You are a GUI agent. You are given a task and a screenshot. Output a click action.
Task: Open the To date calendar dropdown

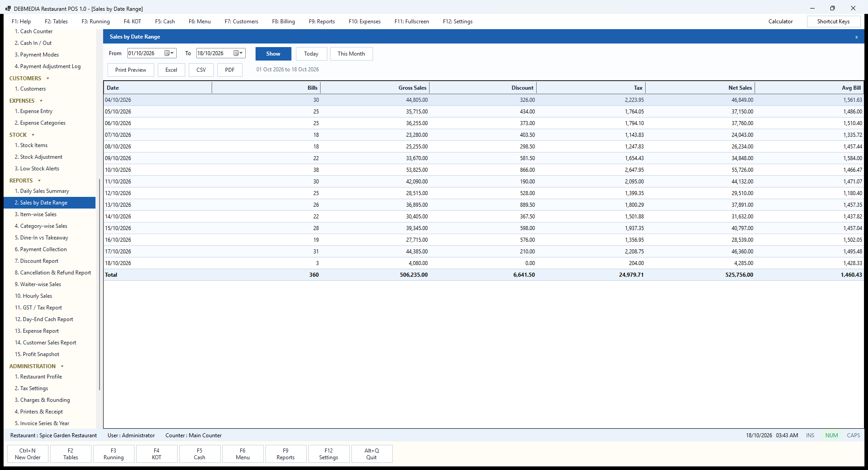238,53
